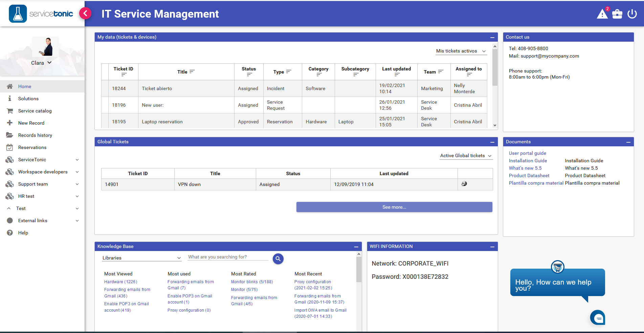This screenshot has height=333, width=644.
Task: Expand the Libraries dropdown
Action: click(x=141, y=258)
